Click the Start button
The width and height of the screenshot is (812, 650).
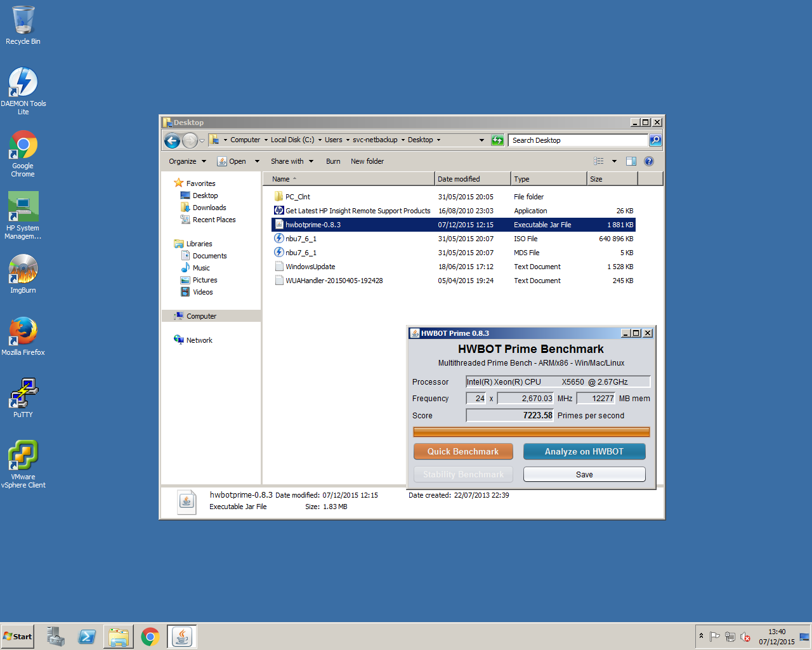point(18,637)
